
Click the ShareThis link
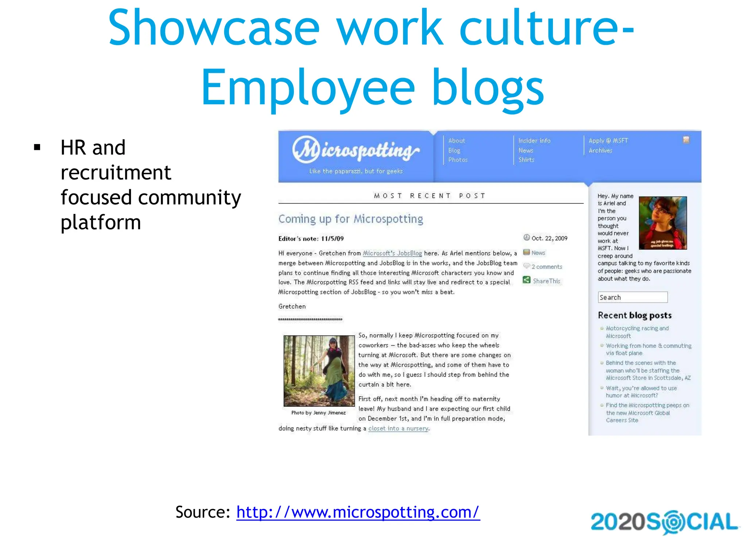pos(546,281)
